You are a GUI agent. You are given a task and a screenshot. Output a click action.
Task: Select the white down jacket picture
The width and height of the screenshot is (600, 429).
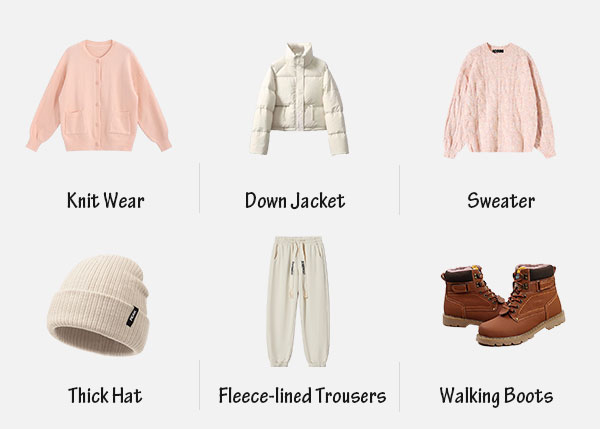(x=299, y=99)
